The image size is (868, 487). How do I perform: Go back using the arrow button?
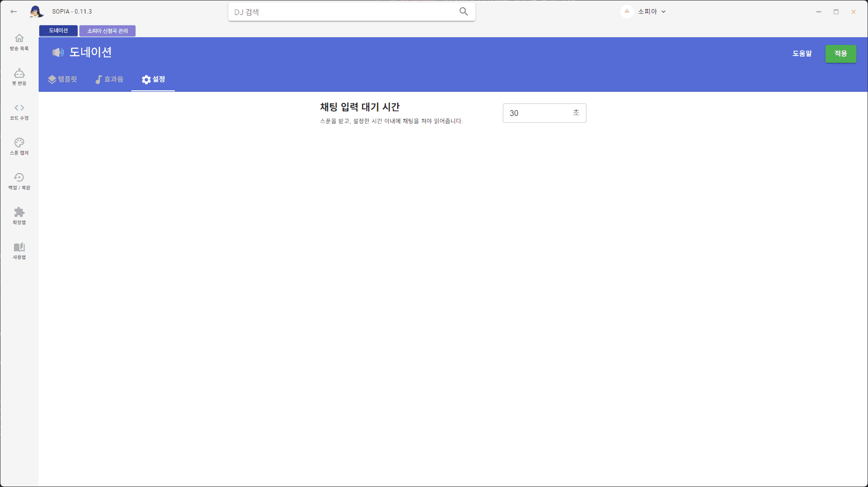pos(13,11)
